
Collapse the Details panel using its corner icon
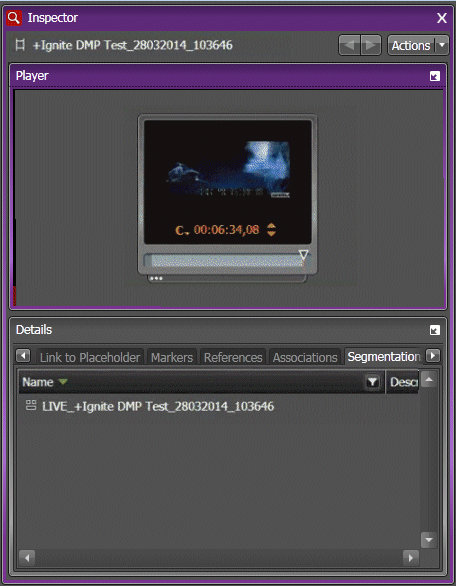click(x=435, y=330)
